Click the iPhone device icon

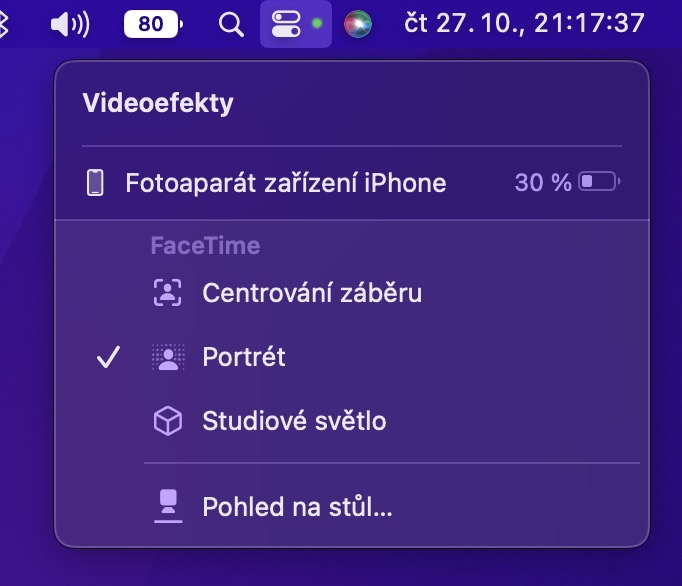pyautogui.click(x=96, y=183)
